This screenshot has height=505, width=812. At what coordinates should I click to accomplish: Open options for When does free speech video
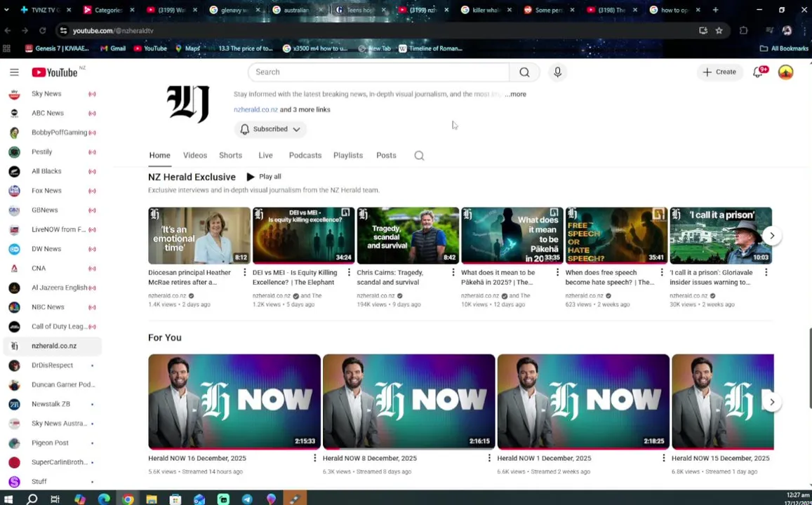pos(661,273)
